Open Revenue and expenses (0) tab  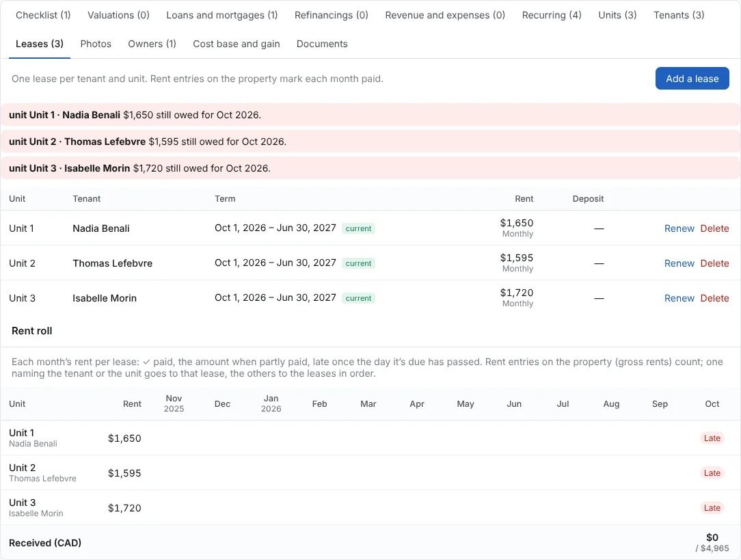(x=445, y=15)
